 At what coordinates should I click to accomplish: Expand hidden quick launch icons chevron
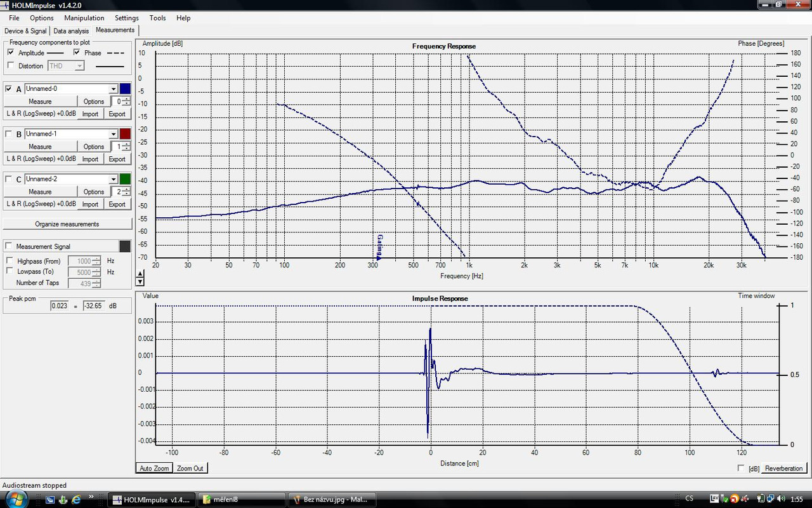pos(91,497)
